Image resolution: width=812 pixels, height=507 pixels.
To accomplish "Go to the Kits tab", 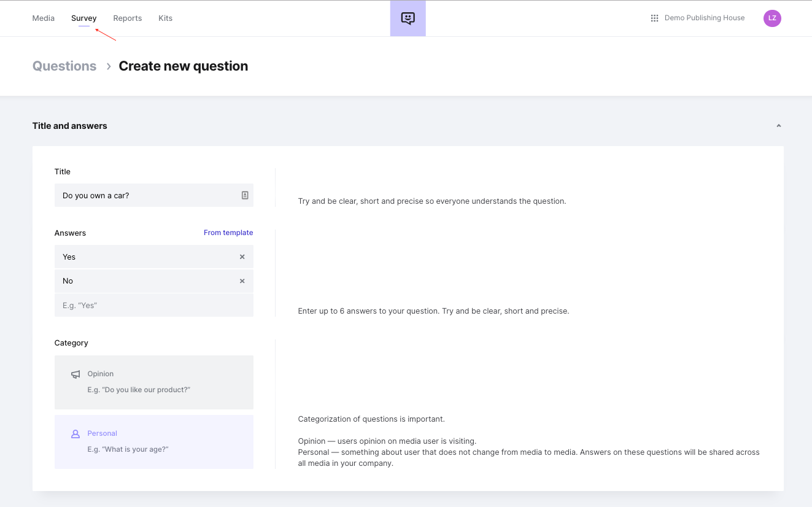I will (165, 18).
